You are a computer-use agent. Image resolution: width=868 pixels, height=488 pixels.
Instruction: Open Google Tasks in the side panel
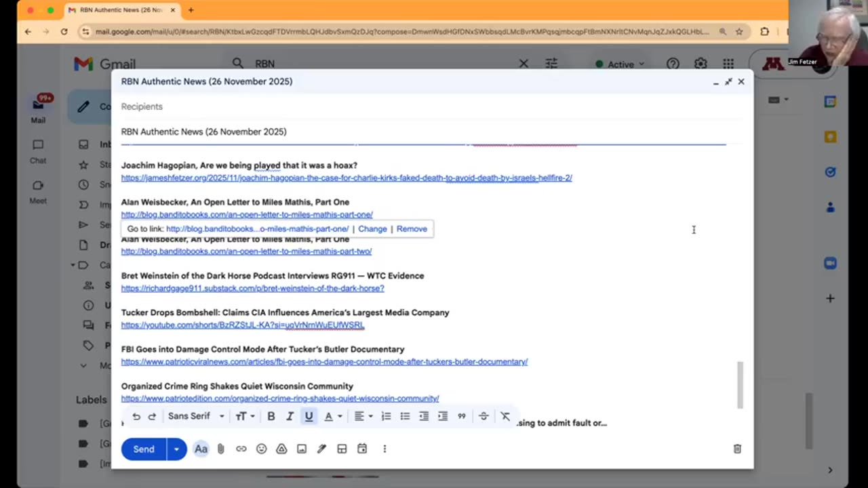(830, 172)
